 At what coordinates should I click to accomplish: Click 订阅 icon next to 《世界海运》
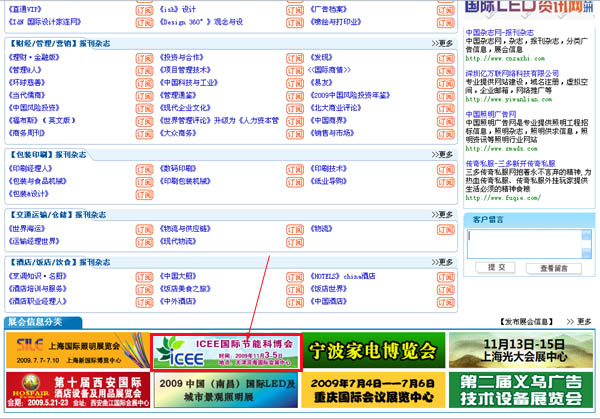pos(143,229)
